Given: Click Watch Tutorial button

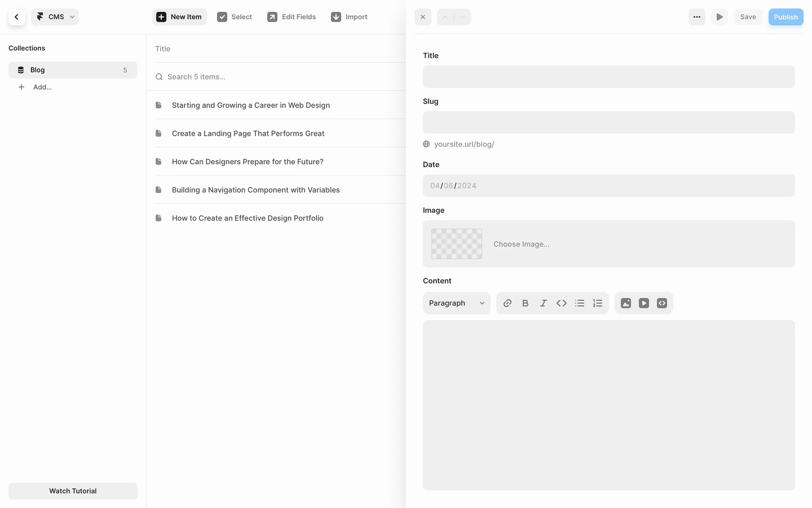Looking at the screenshot, I should tap(73, 491).
